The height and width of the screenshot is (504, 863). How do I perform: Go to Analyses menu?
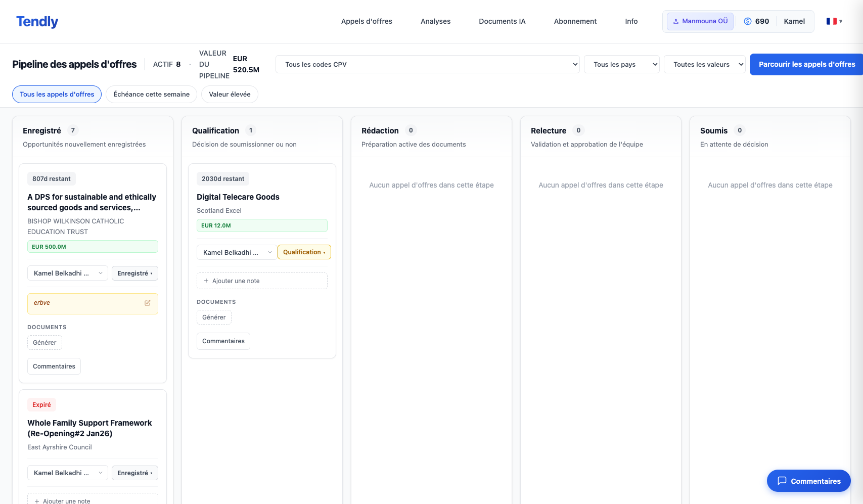click(435, 21)
